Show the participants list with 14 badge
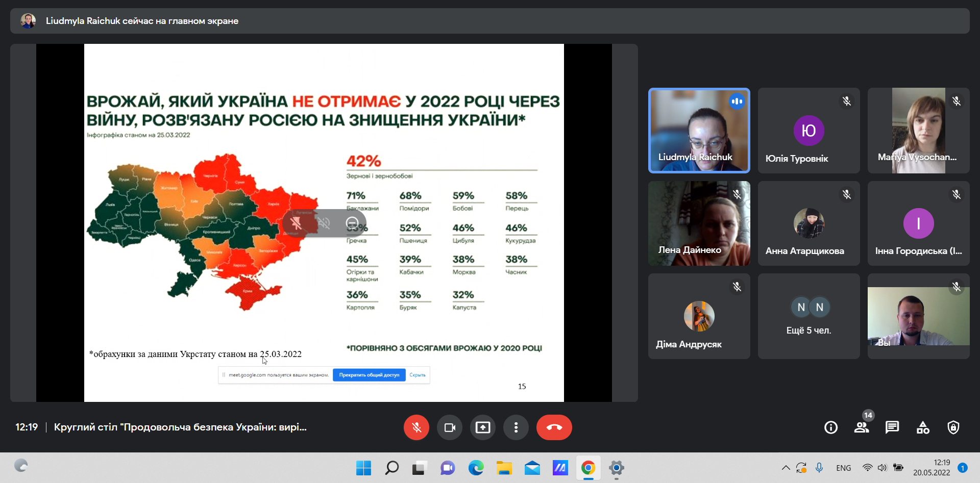This screenshot has width=980, height=483. click(862, 427)
